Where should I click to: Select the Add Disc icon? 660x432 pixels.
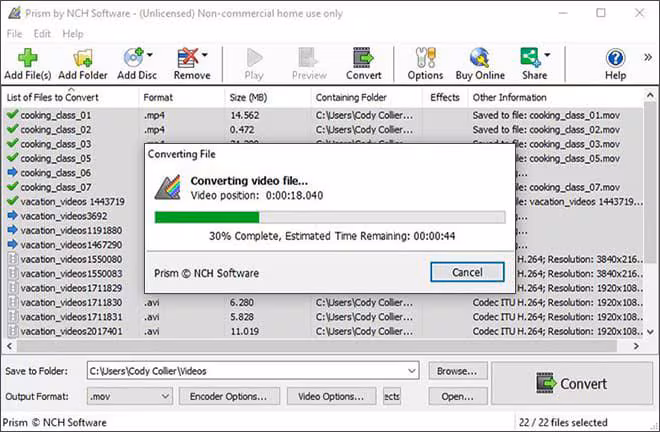[x=134, y=58]
